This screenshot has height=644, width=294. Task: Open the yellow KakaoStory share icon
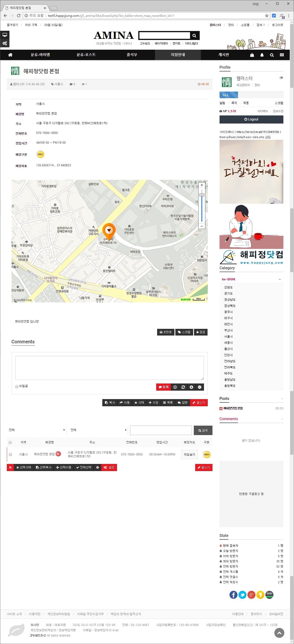click(x=260, y=595)
